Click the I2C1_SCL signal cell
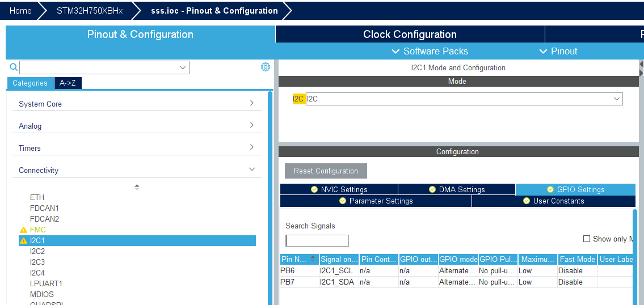This screenshot has width=644, height=305. point(339,270)
